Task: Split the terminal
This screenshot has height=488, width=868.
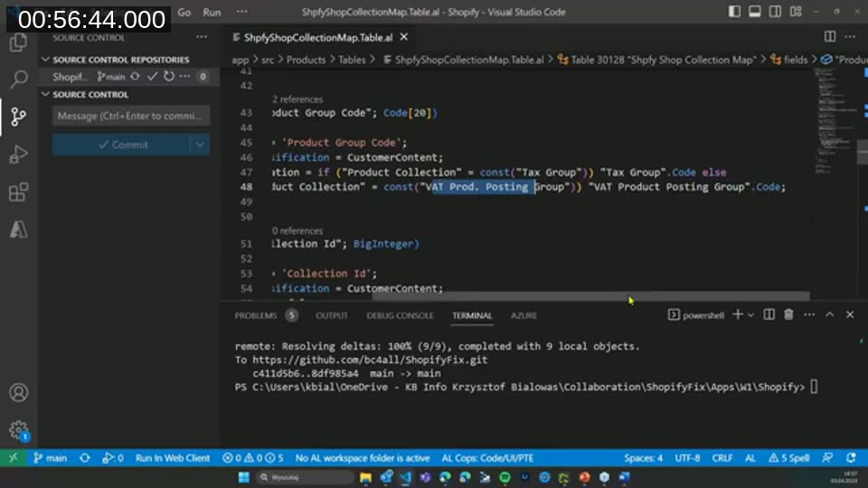Action: [769, 314]
